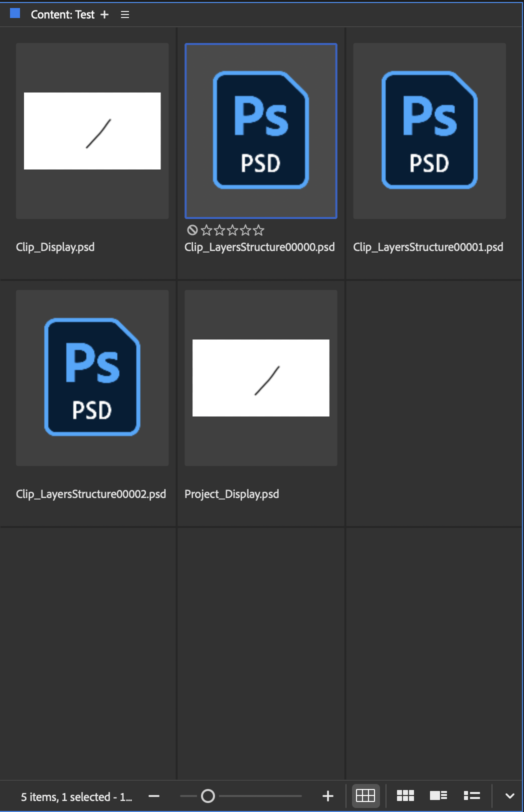Give Clip_LayersStructure00000.psd a one-star rating
524x812 pixels.
[206, 230]
